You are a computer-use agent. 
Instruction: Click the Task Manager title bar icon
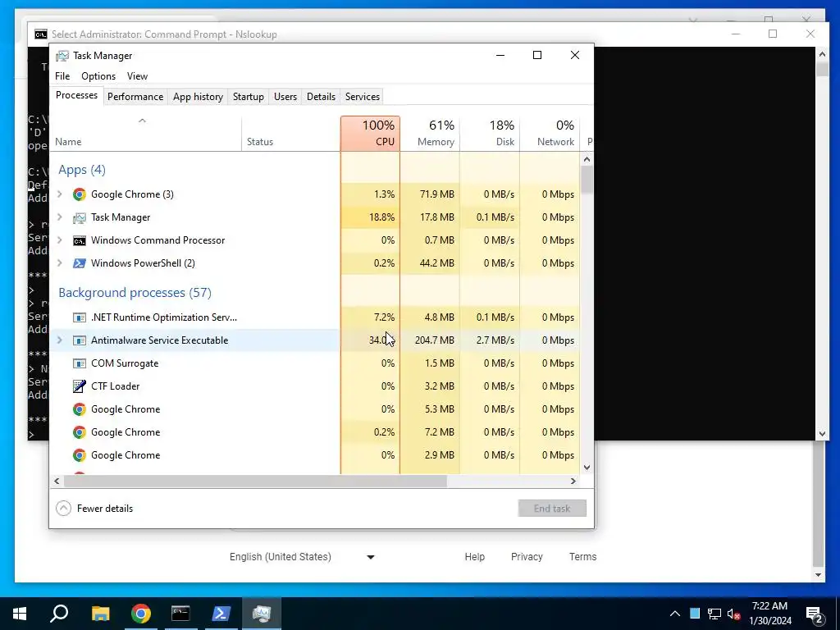pyautogui.click(x=62, y=56)
